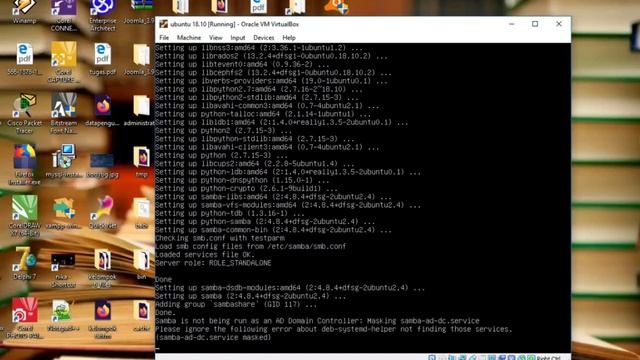This screenshot has height=360, width=640.
Task: Open the File menu in VirtualBox
Action: point(164,38)
